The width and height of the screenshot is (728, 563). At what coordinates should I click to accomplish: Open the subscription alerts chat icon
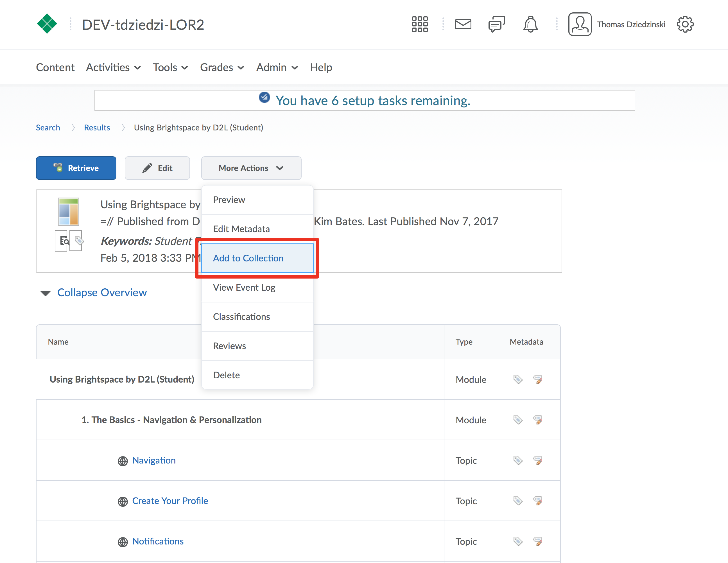[x=497, y=24]
